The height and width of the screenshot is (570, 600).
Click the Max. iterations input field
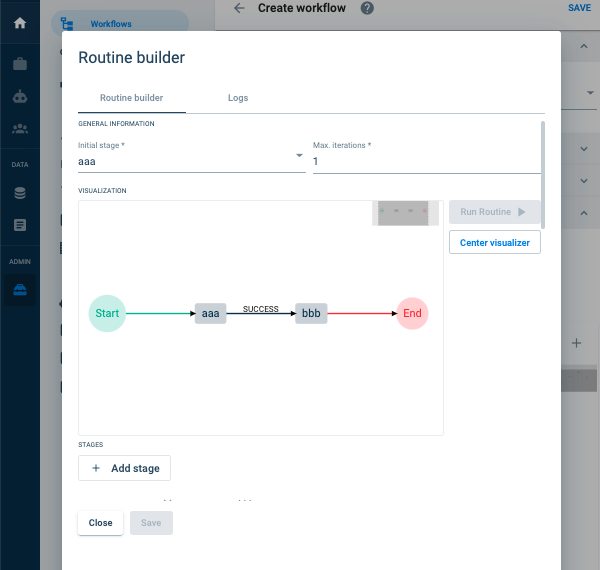(427, 161)
